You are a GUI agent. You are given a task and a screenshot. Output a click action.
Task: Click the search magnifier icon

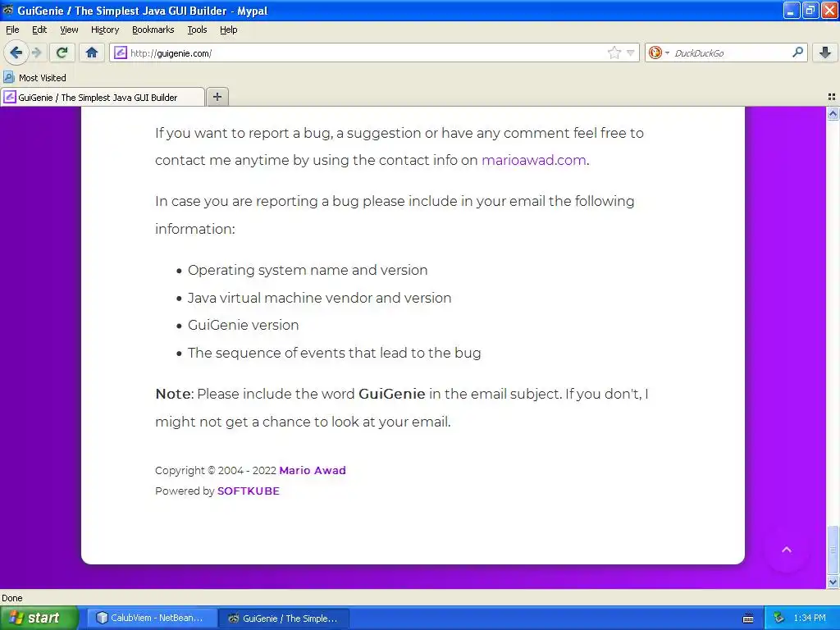(x=797, y=52)
